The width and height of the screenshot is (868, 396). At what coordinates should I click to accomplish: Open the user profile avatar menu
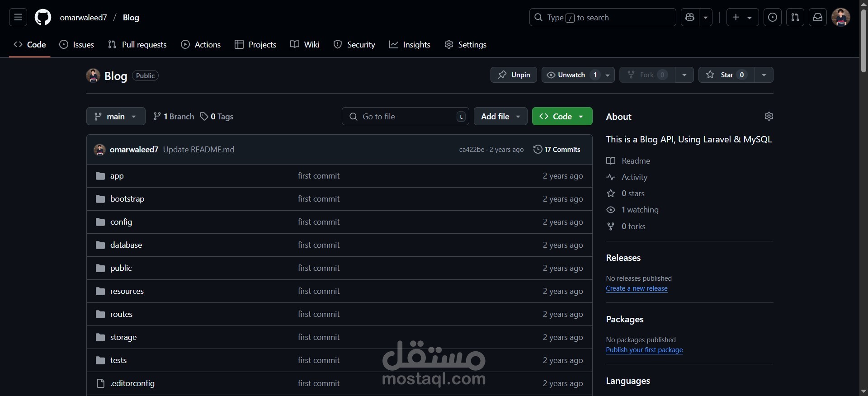pos(841,18)
